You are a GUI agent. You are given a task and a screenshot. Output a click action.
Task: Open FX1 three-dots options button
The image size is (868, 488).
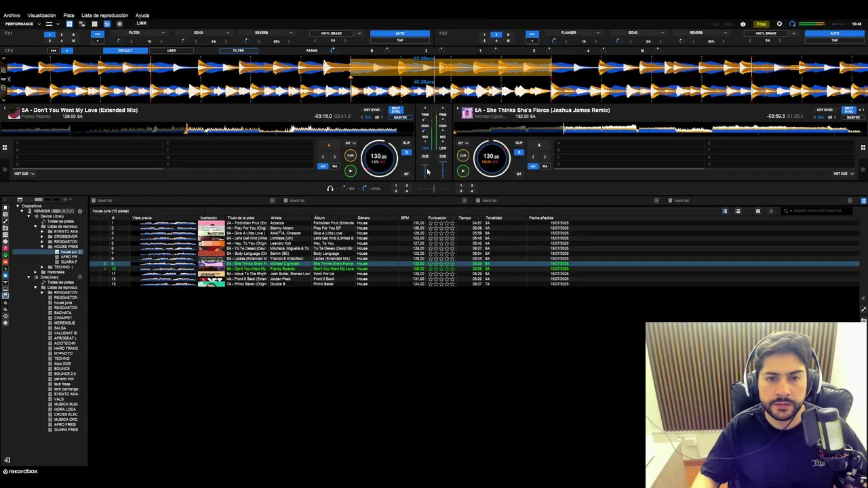[98, 34]
